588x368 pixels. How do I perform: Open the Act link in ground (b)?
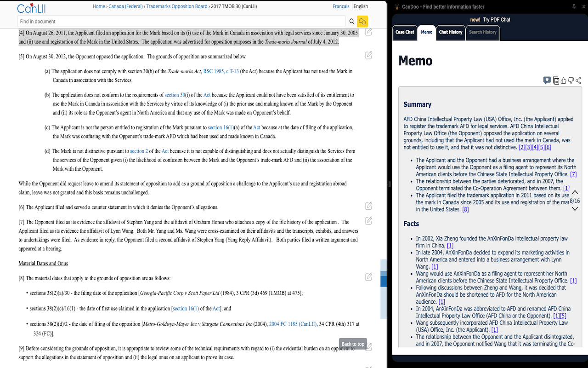tap(207, 95)
